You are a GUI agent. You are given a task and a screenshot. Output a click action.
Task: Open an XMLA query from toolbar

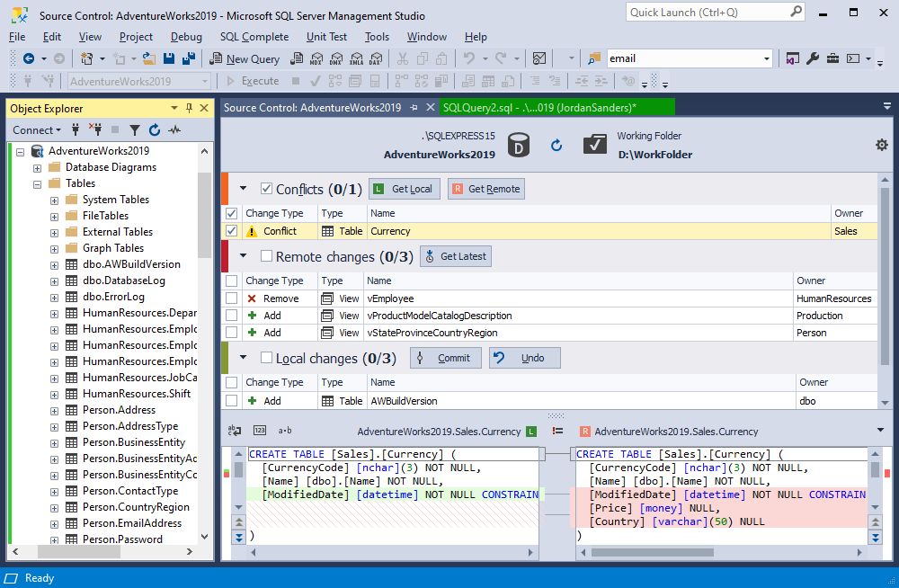356,58
